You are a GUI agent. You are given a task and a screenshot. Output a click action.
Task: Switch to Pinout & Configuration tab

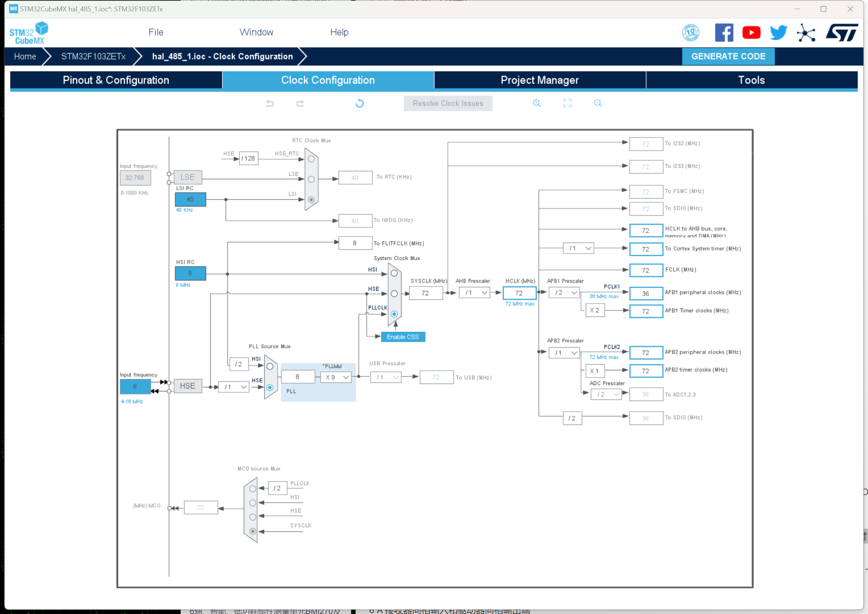pyautogui.click(x=116, y=80)
